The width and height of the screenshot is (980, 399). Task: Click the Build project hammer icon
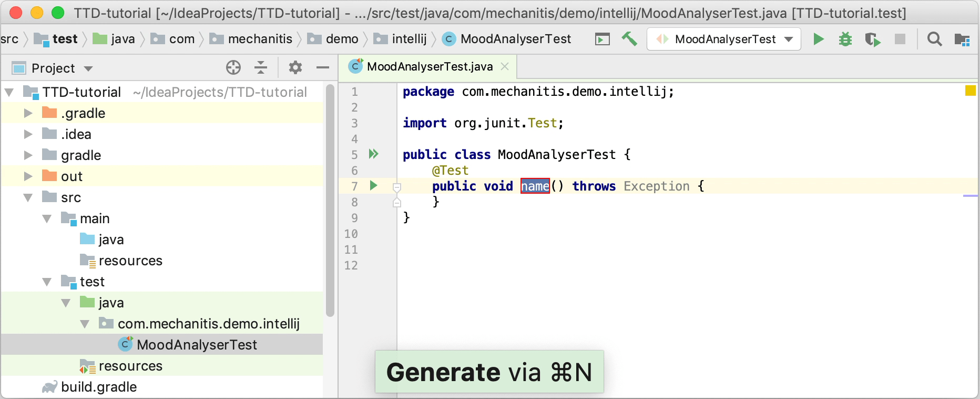(629, 39)
